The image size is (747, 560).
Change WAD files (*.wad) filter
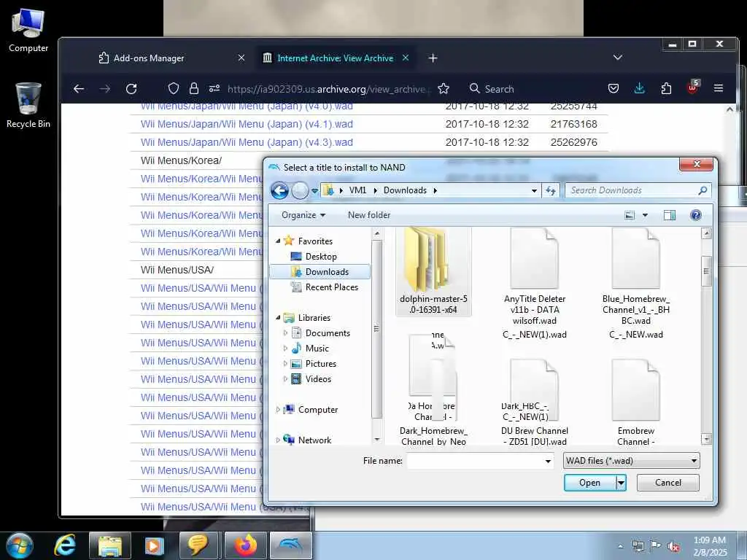point(631,461)
